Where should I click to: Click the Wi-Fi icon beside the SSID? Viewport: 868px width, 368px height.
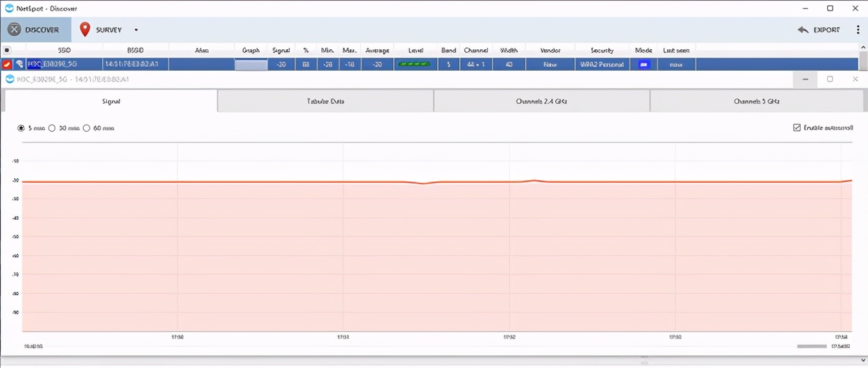click(19, 64)
